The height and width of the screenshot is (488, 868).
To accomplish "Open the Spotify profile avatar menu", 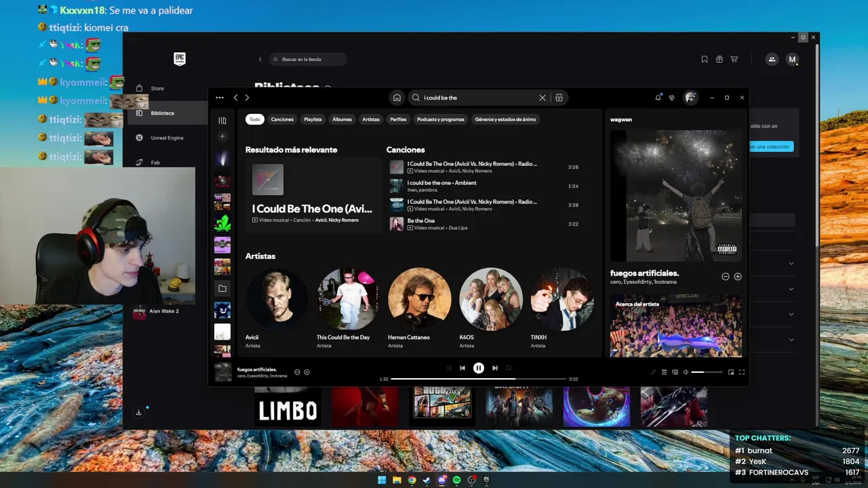I will tap(690, 98).
